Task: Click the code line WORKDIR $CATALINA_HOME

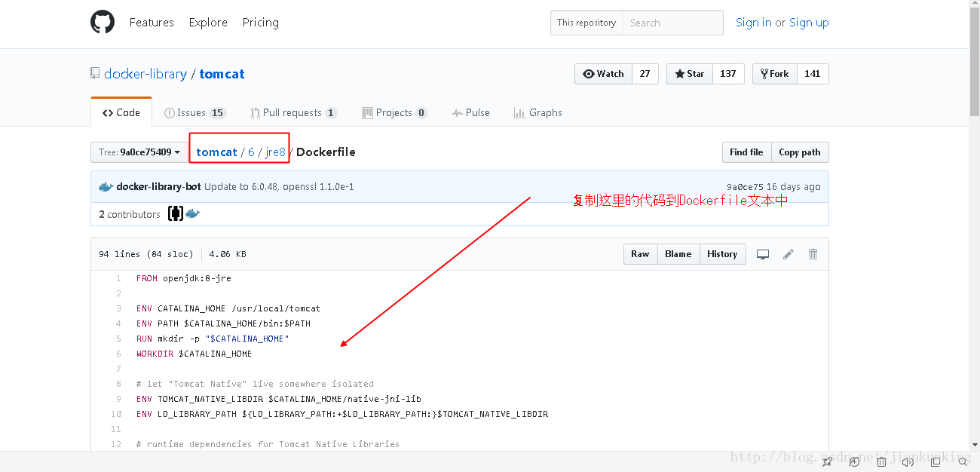Action: [x=194, y=354]
